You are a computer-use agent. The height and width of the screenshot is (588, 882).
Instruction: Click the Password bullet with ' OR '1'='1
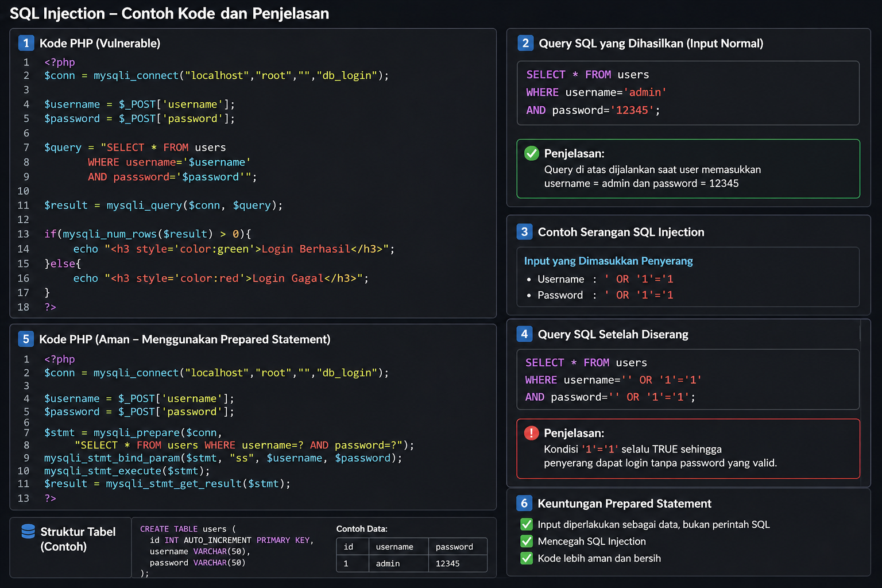599,295
